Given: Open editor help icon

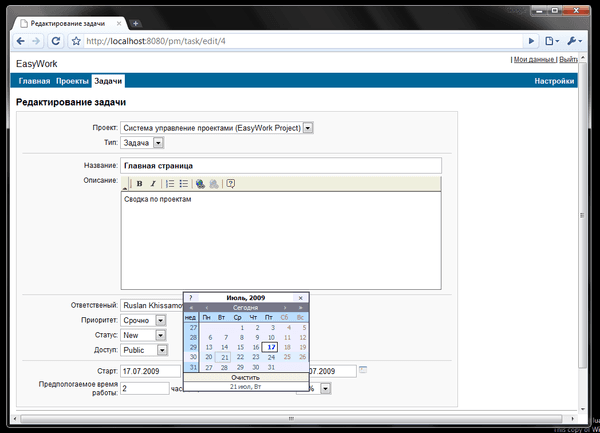Looking at the screenshot, I should coord(230,184).
